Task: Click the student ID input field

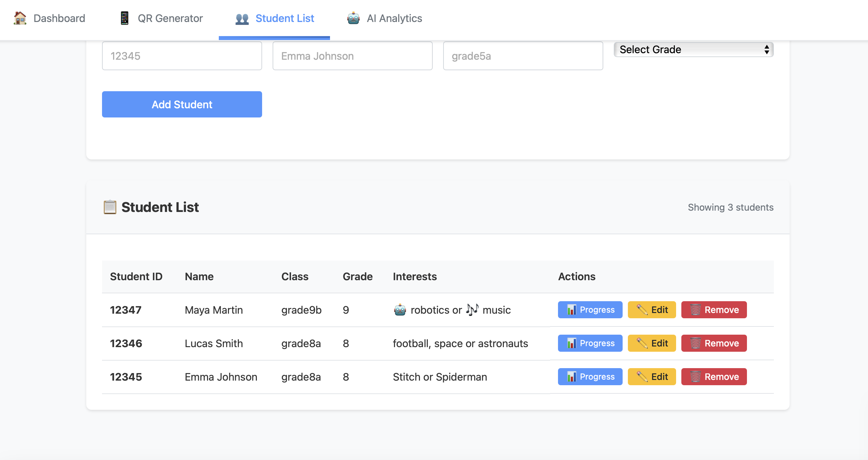Action: (182, 56)
